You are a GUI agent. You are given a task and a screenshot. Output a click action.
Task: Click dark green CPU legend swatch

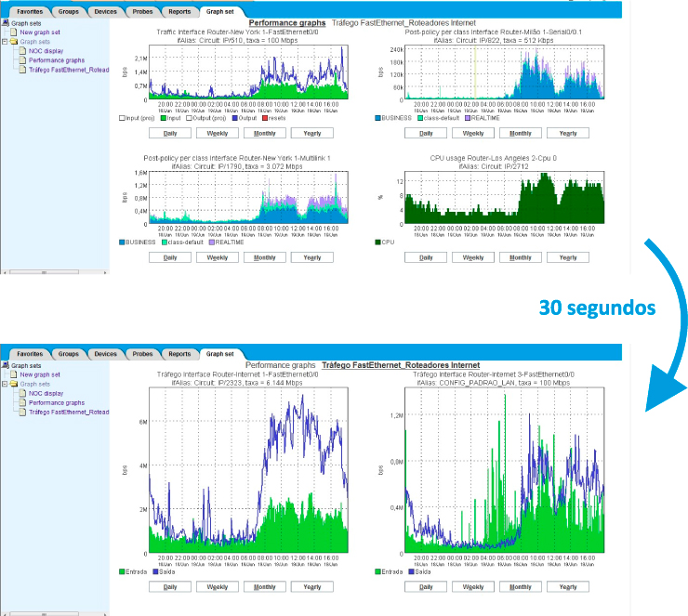[x=377, y=242]
